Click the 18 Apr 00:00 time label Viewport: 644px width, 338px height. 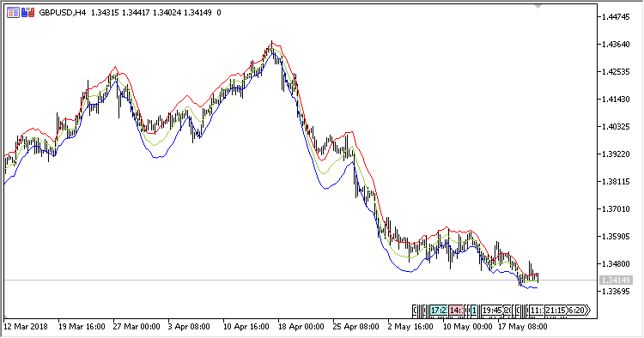click(301, 327)
